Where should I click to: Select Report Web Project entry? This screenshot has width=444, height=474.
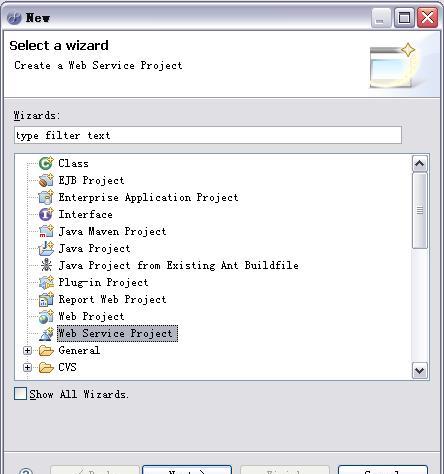(112, 299)
